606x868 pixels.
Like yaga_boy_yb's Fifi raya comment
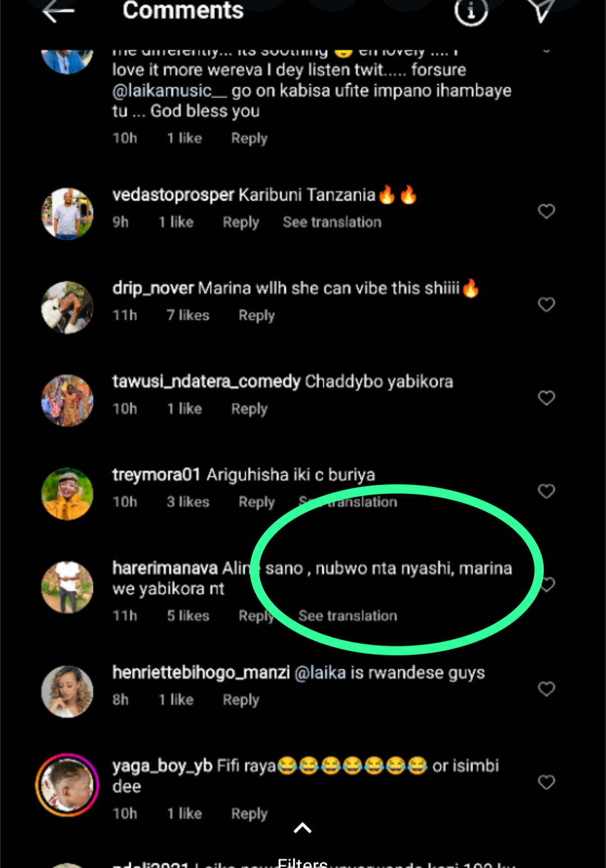(546, 782)
